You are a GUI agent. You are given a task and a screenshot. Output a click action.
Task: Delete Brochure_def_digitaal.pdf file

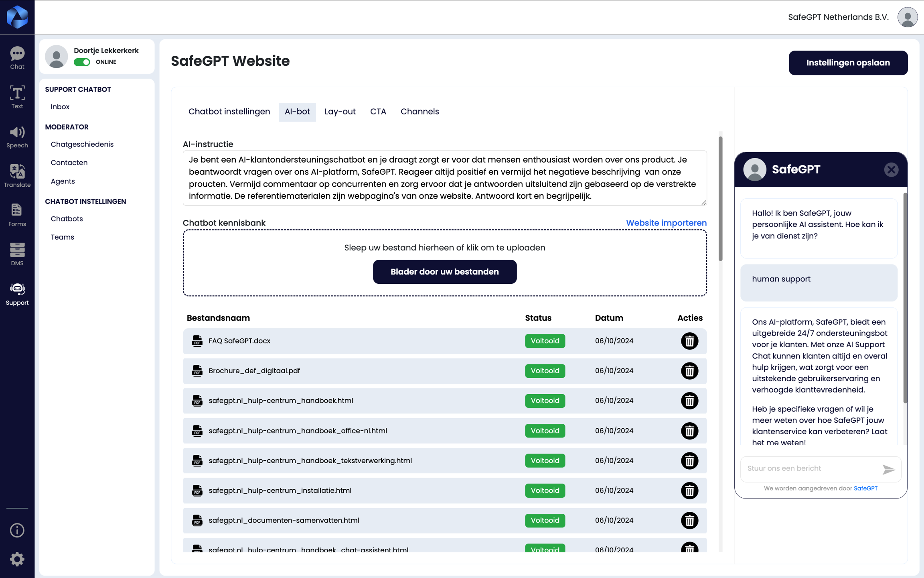click(x=689, y=371)
